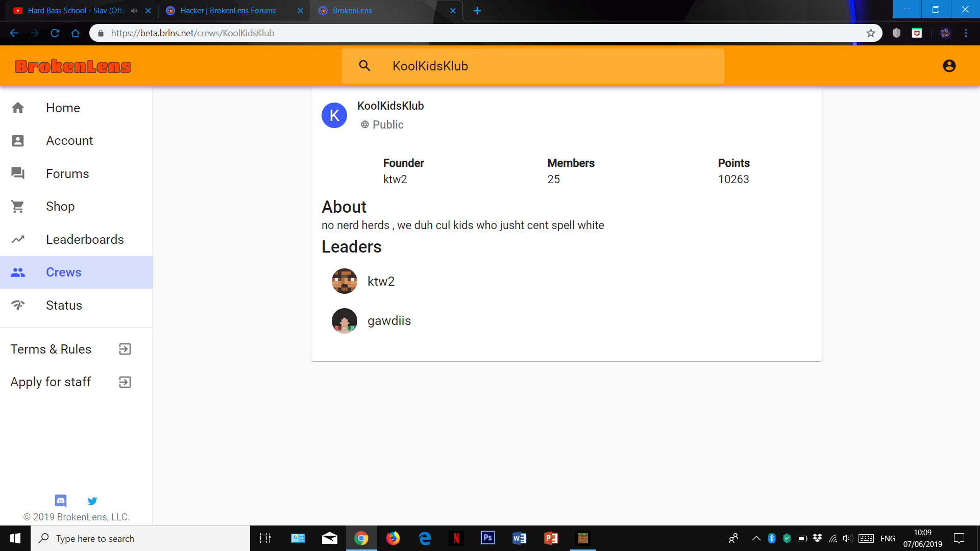Click the Account sidebar icon
Screen dimensions: 980x551
pos(18,141)
